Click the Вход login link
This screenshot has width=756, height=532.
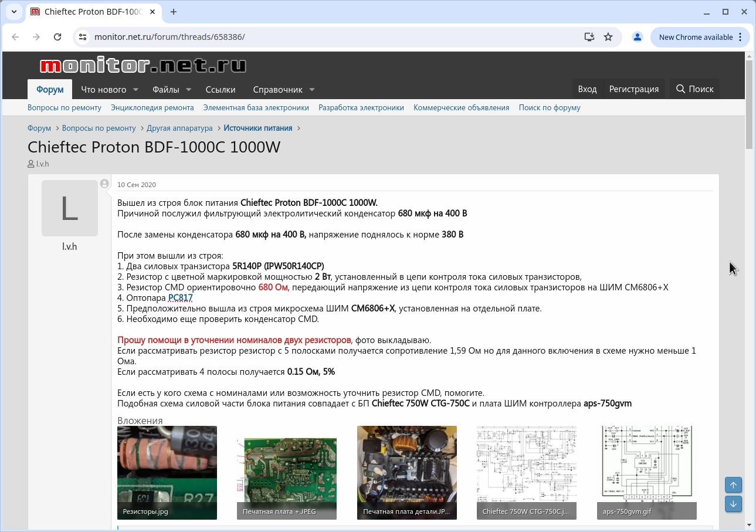587,89
